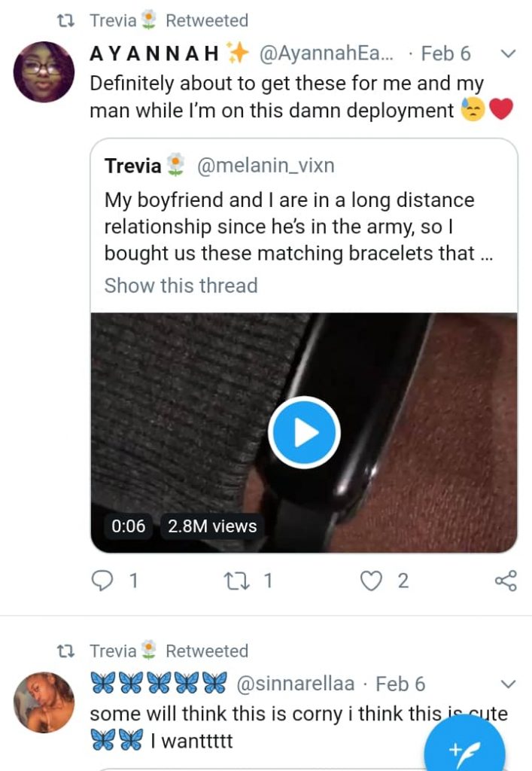Image resolution: width=532 pixels, height=771 pixels.
Task: Expand options chevron on Ayannah's tweet
Action: [508, 54]
